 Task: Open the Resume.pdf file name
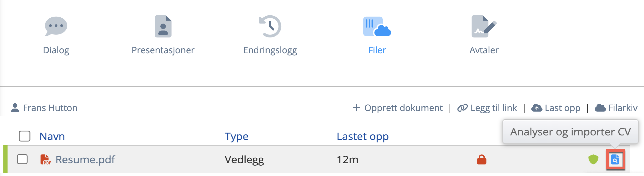85,160
